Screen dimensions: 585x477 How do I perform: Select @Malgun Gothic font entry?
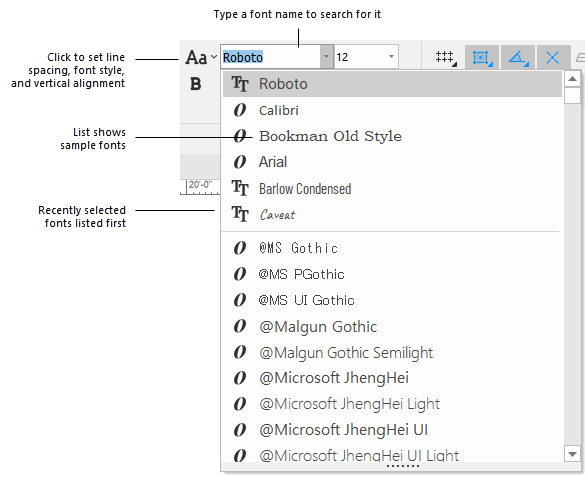pyautogui.click(x=392, y=326)
